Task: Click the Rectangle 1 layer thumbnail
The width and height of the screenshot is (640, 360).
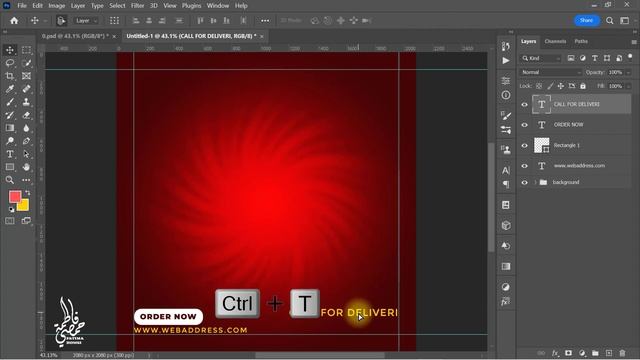Action: (x=542, y=145)
